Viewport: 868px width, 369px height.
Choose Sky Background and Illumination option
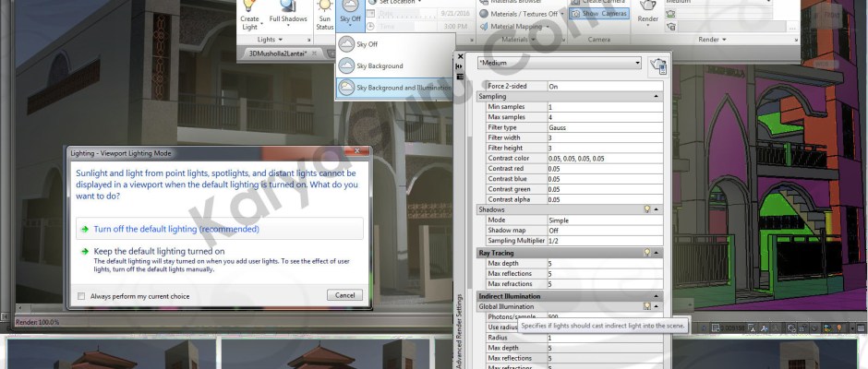point(394,88)
